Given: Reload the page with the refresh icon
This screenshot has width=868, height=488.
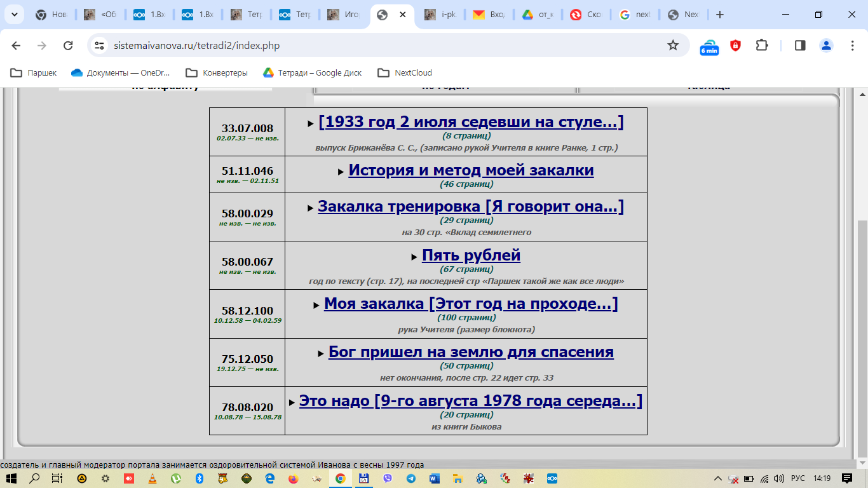Looking at the screenshot, I should [x=68, y=45].
